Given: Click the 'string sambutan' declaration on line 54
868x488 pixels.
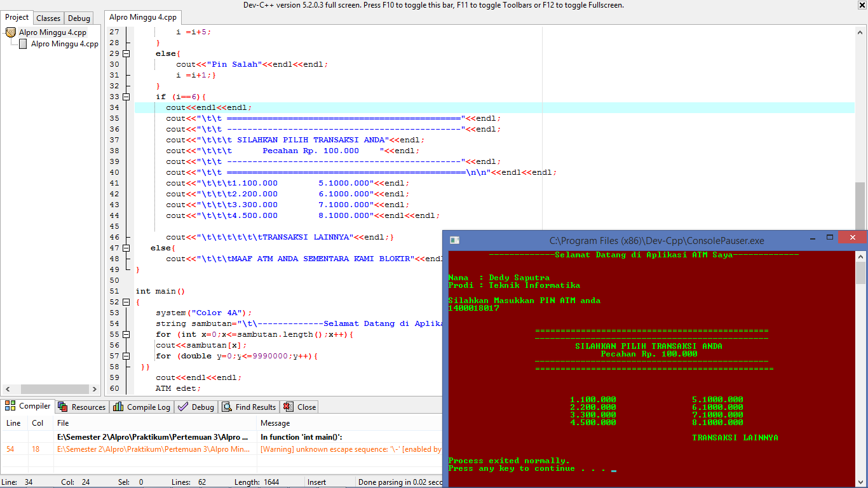Looking at the screenshot, I should pyautogui.click(x=299, y=323).
